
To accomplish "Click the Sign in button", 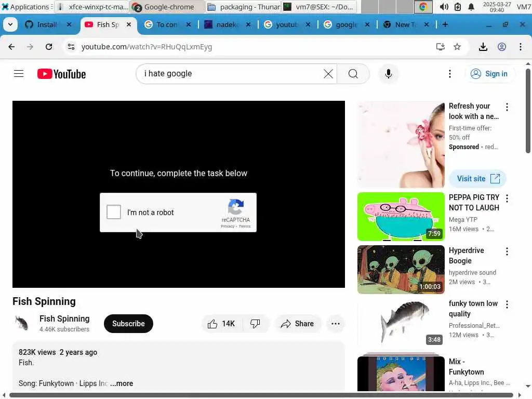I will [489, 74].
